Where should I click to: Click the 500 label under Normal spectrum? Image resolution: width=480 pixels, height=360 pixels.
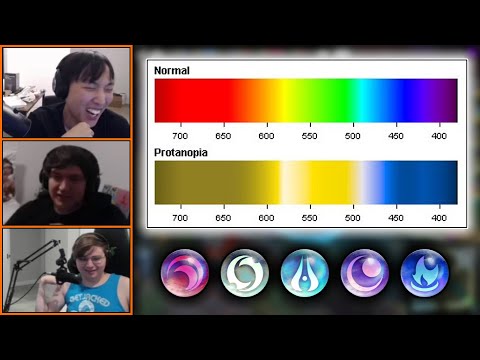(x=353, y=136)
